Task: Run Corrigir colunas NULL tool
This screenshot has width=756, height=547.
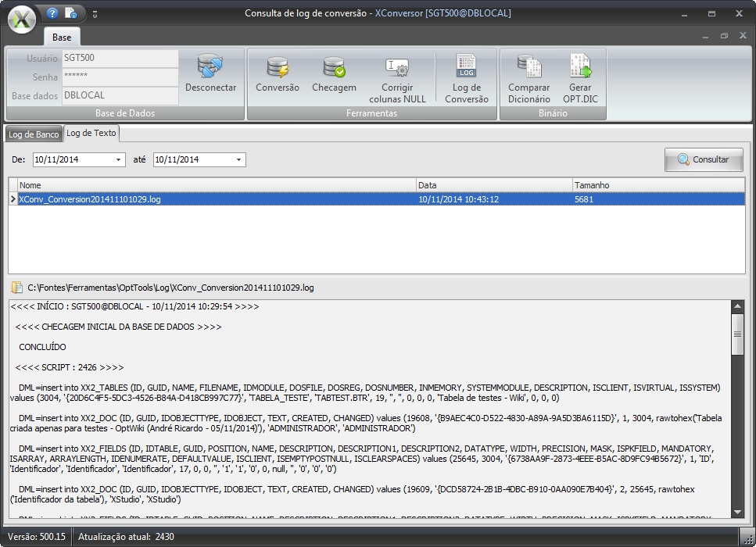Action: (x=397, y=69)
